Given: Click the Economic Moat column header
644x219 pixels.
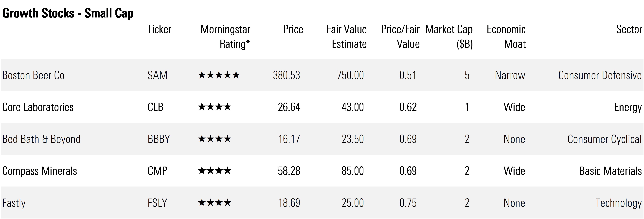Looking at the screenshot, I should tap(506, 36).
